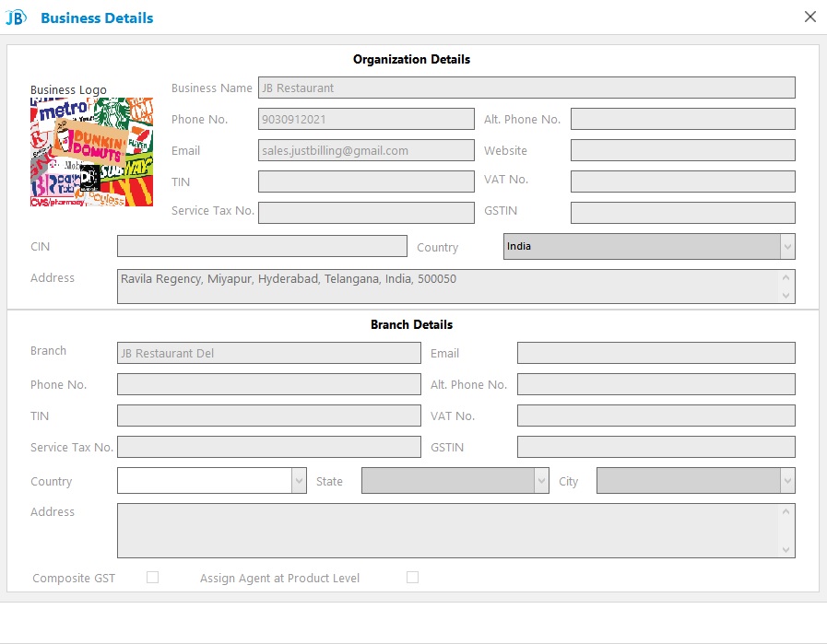The width and height of the screenshot is (827, 644).
Task: Open the City dropdown
Action: tap(696, 481)
